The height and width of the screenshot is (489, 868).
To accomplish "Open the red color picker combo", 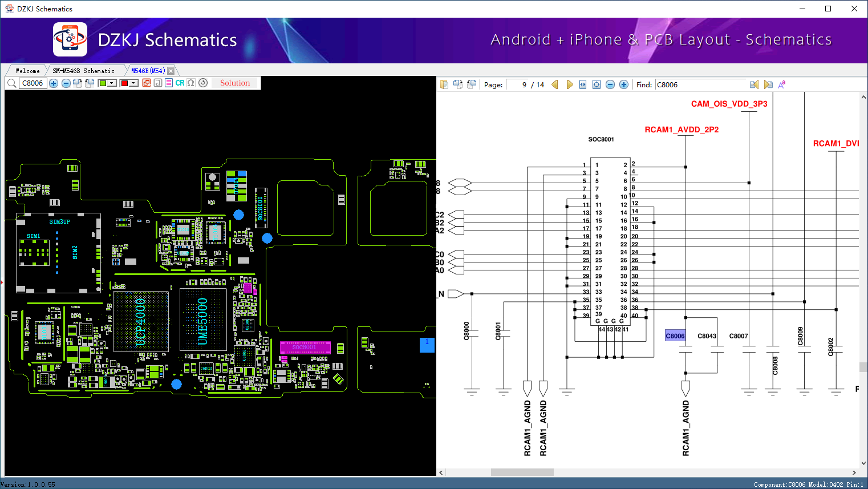I will click(129, 83).
